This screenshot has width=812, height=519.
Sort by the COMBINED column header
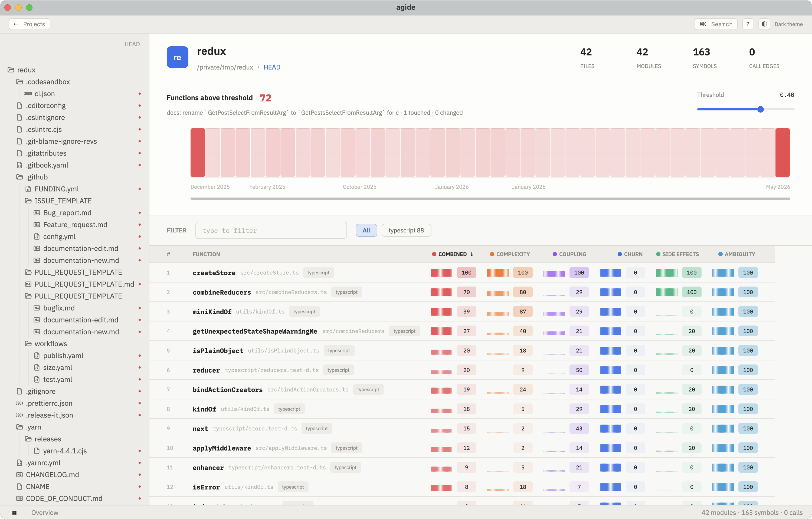453,254
